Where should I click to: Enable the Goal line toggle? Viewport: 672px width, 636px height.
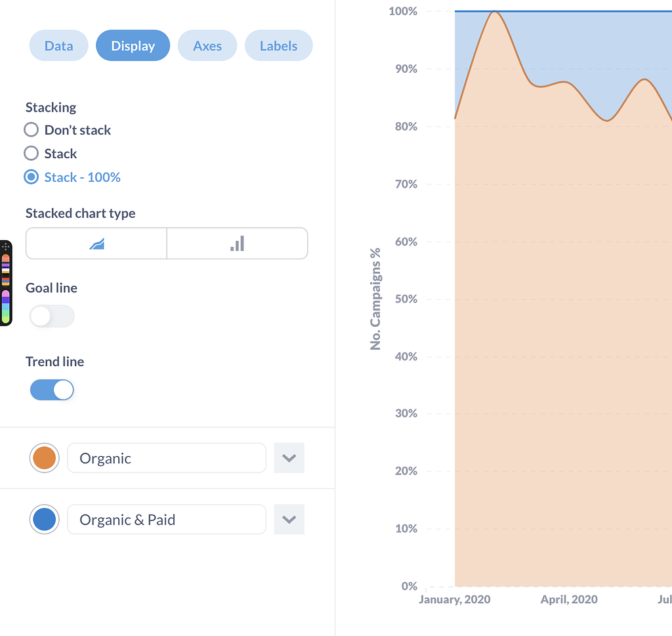(x=52, y=316)
